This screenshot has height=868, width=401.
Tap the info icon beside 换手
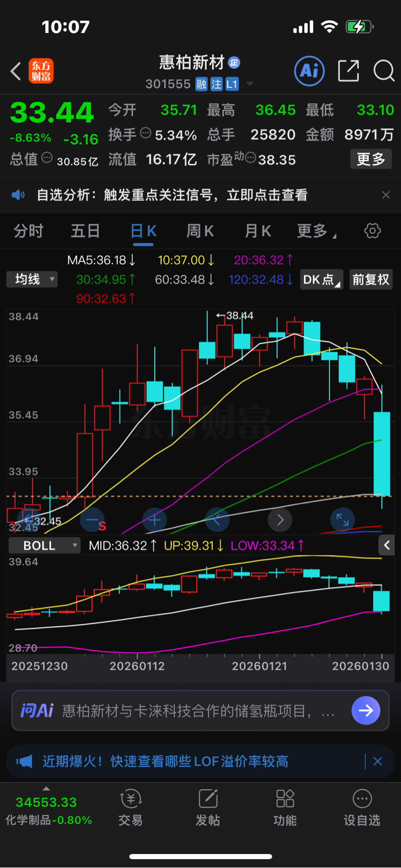click(146, 133)
